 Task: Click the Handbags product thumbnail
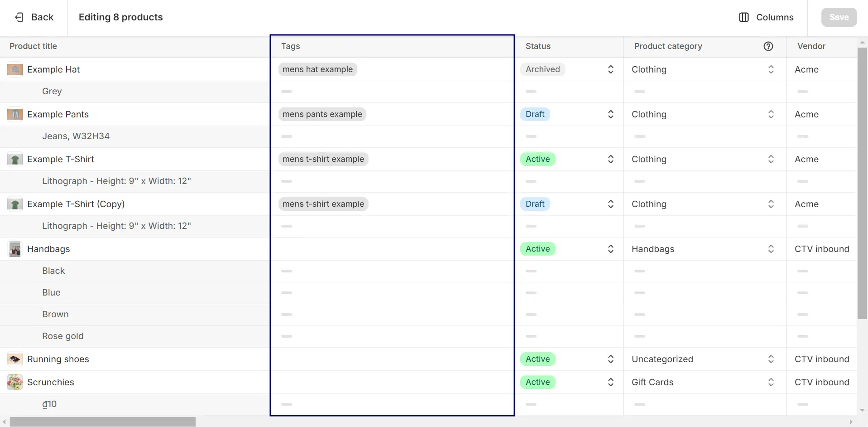pos(15,249)
